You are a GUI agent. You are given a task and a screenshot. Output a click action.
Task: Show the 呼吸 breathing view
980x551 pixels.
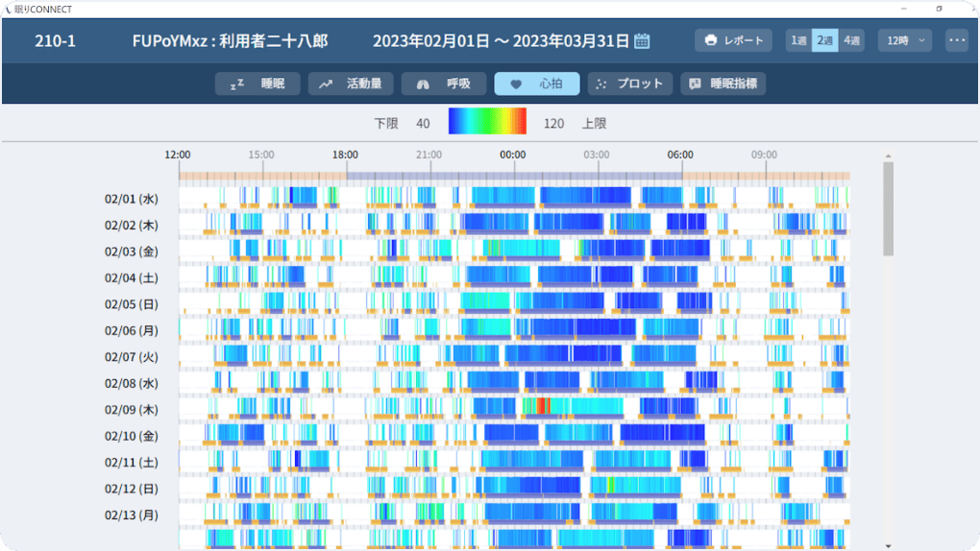pyautogui.click(x=444, y=84)
